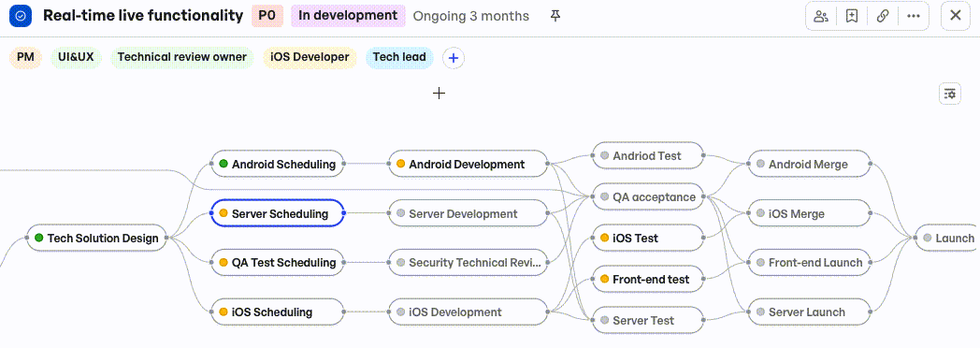
Task: Copy link using the chain icon
Action: pos(883,16)
